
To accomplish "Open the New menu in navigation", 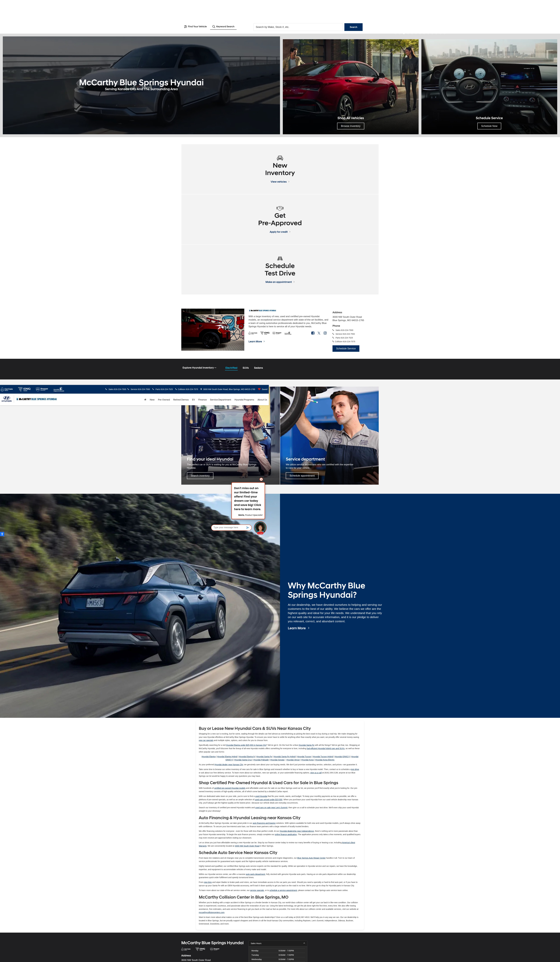I will point(152,400).
